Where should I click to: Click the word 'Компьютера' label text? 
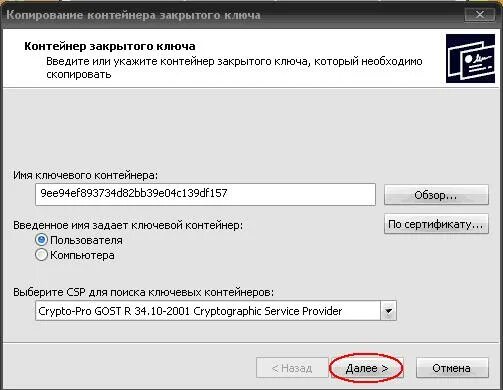(82, 255)
